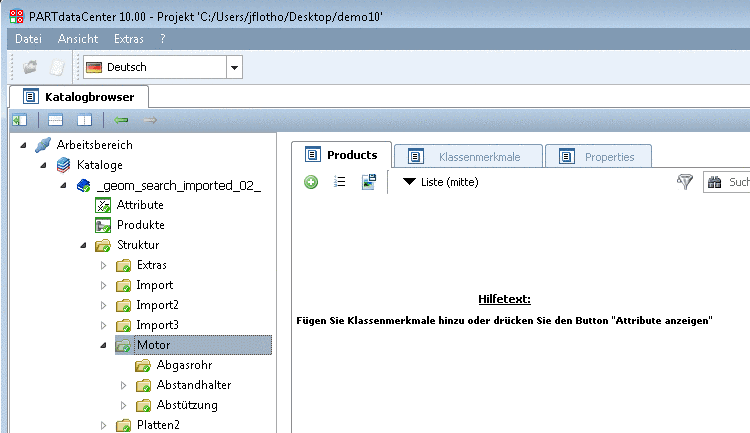Navigate back with the green arrow

[x=121, y=120]
